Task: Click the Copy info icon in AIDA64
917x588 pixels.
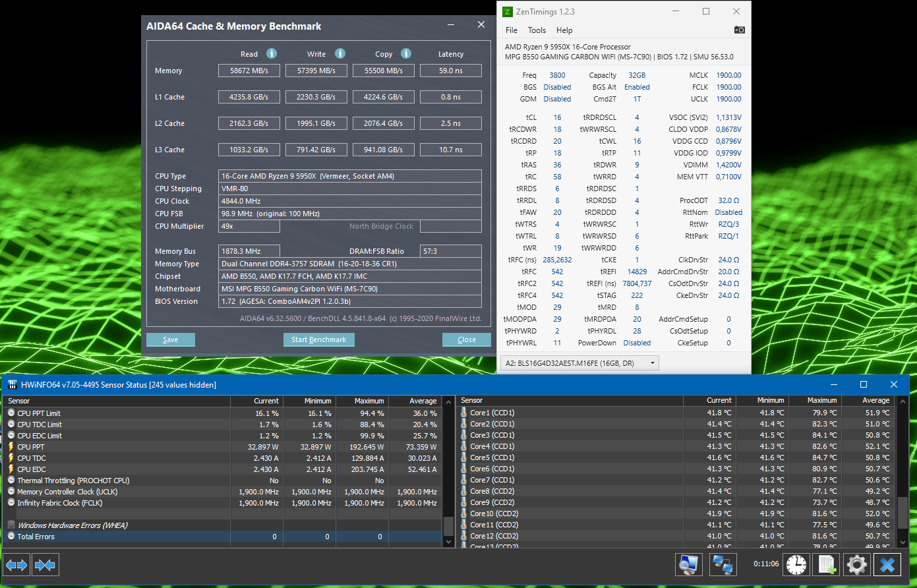Action: click(406, 53)
